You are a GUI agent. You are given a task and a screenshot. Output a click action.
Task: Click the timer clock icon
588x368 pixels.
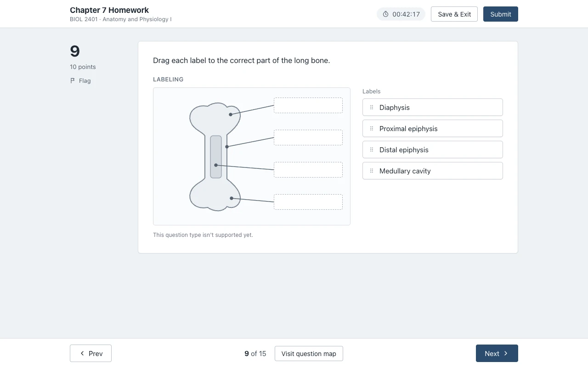pos(385,14)
